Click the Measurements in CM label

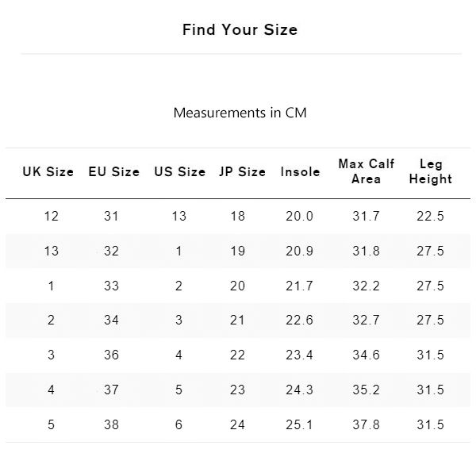pos(240,113)
